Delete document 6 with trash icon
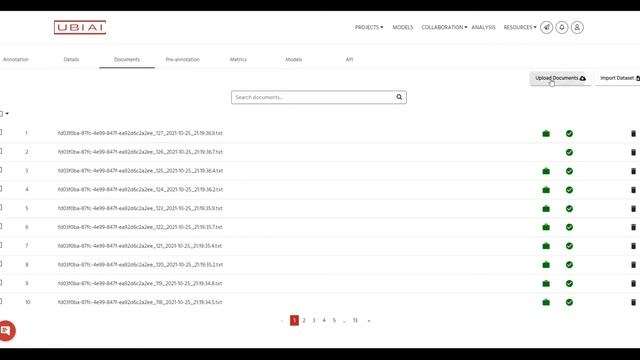This screenshot has width=640, height=360. tap(633, 227)
